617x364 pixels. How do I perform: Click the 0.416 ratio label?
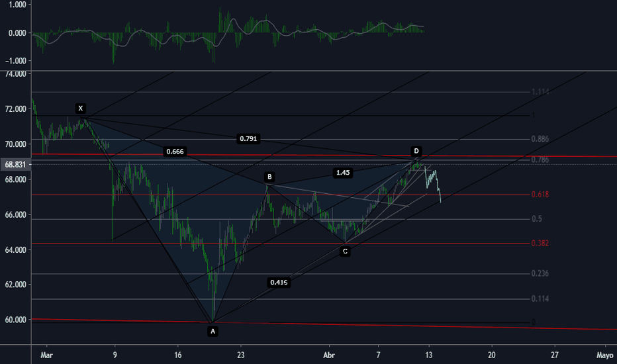[279, 282]
